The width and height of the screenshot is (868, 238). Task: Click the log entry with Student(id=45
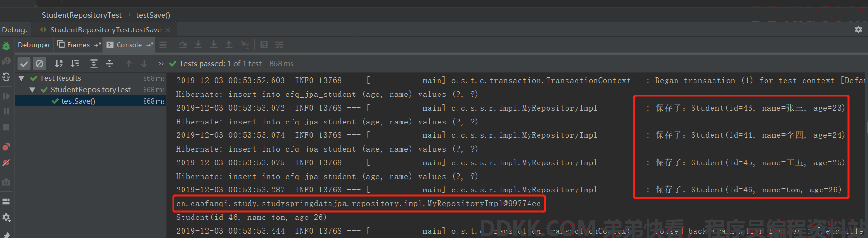pyautogui.click(x=511, y=162)
